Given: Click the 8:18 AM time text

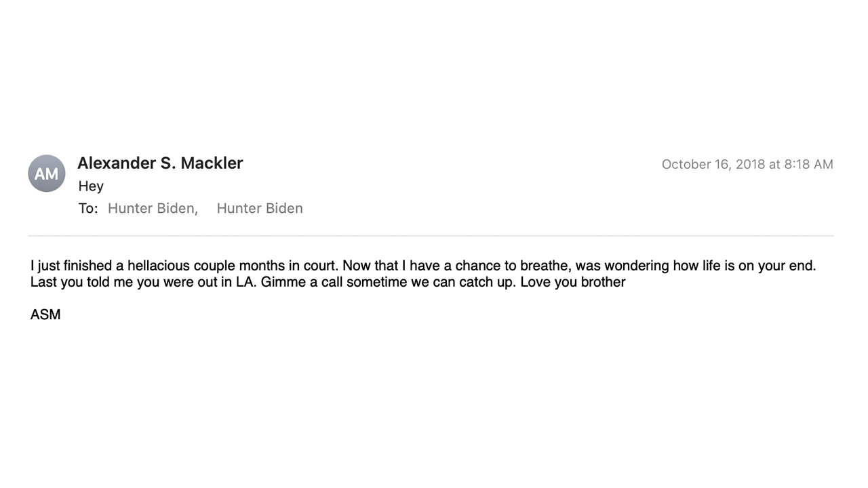Looking at the screenshot, I should pyautogui.click(x=808, y=165).
